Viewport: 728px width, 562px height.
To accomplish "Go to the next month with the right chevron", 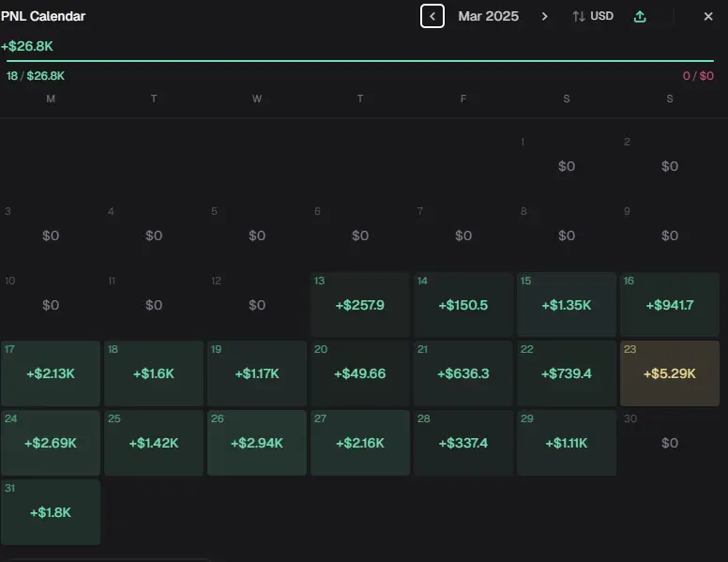I will 545,16.
